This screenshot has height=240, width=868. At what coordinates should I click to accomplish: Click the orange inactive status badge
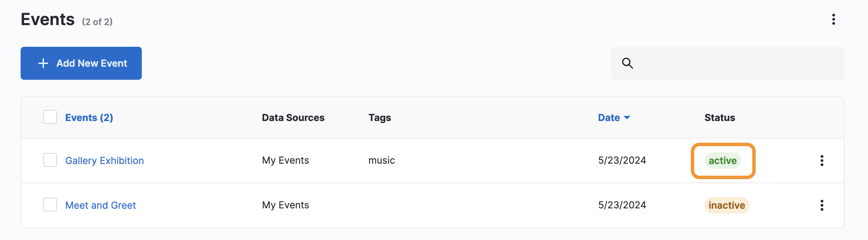[x=727, y=205]
